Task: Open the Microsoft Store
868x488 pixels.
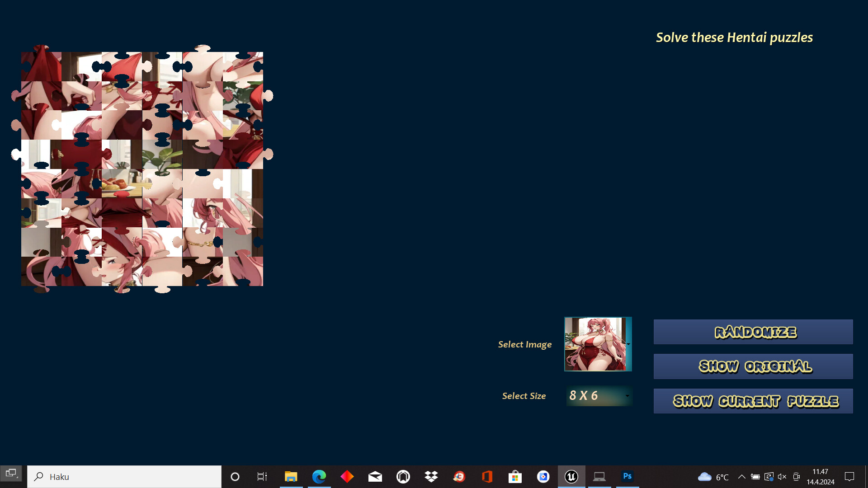Action: coord(515,476)
